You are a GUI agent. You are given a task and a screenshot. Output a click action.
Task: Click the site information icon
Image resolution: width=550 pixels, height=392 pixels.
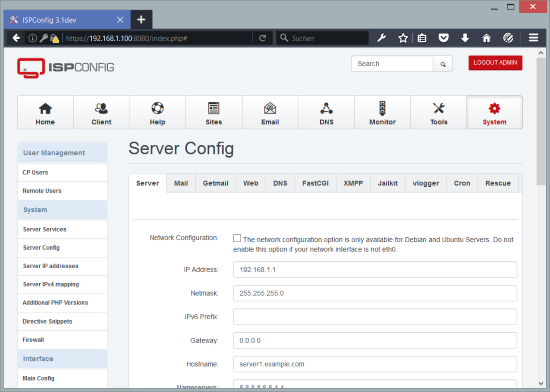(x=32, y=38)
